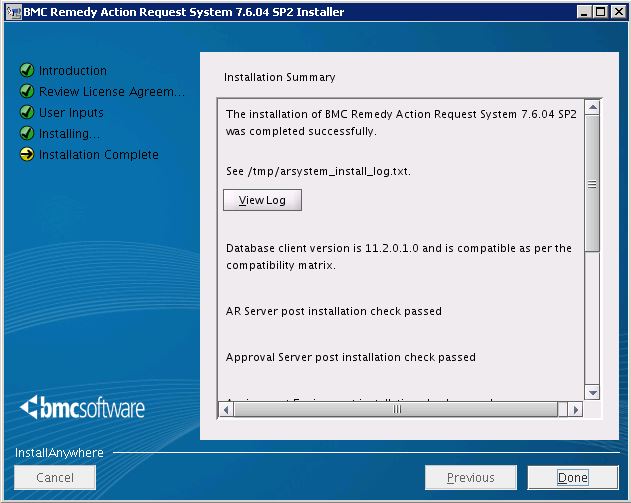Click the Cancel button
This screenshot has height=503, width=631.
pyautogui.click(x=55, y=478)
